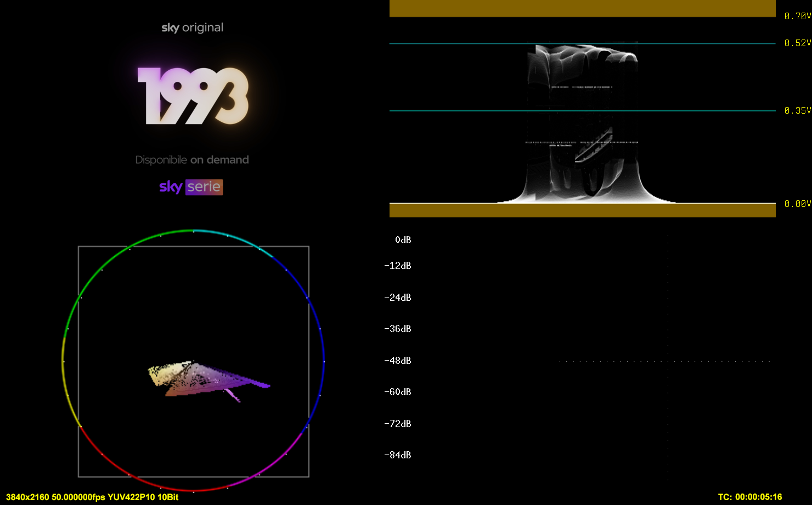
Task: Click the -60dB audio scale label
Action: (x=398, y=392)
